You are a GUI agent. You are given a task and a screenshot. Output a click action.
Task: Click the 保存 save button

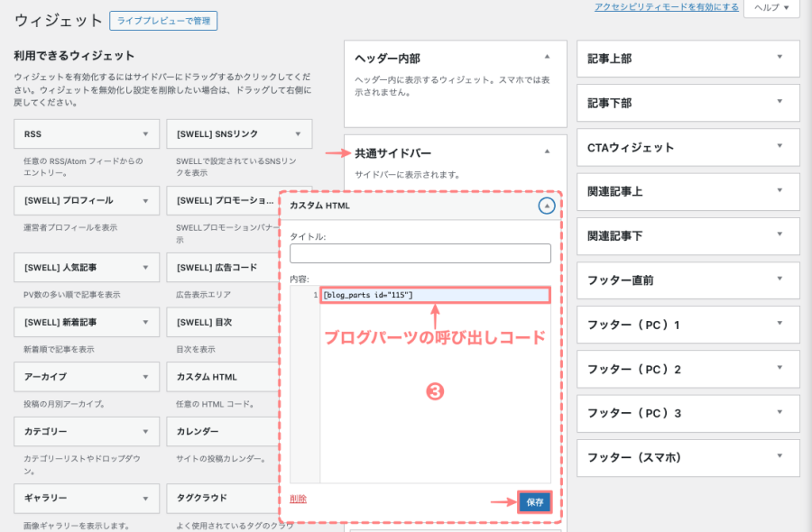534,502
